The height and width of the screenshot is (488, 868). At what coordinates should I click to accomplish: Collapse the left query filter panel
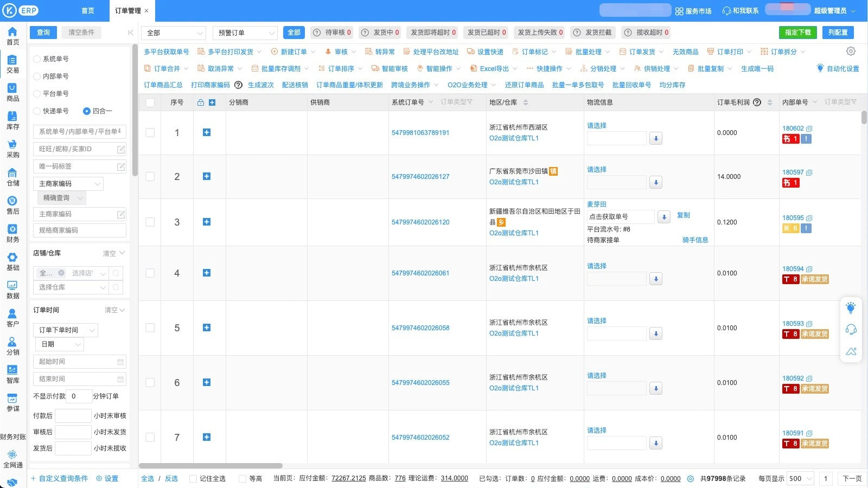(x=130, y=33)
